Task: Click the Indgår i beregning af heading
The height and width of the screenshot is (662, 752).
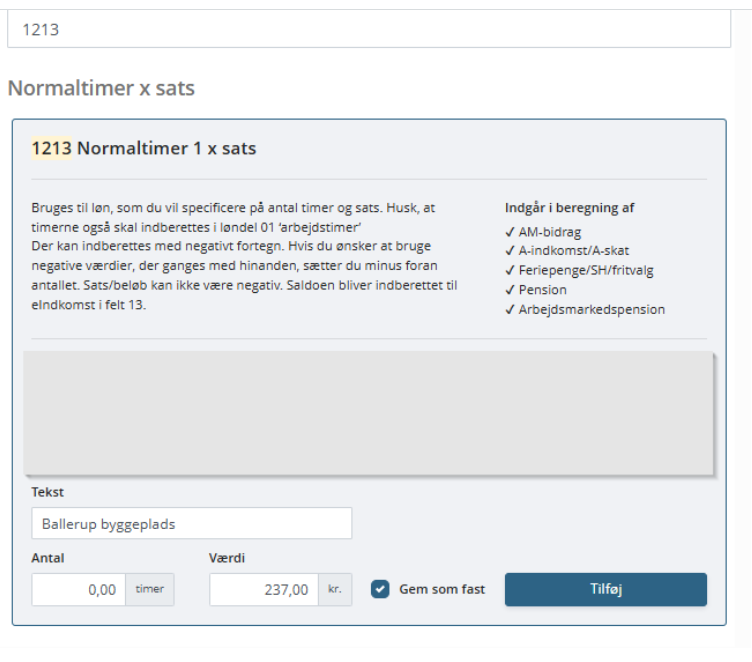Action: tap(570, 209)
